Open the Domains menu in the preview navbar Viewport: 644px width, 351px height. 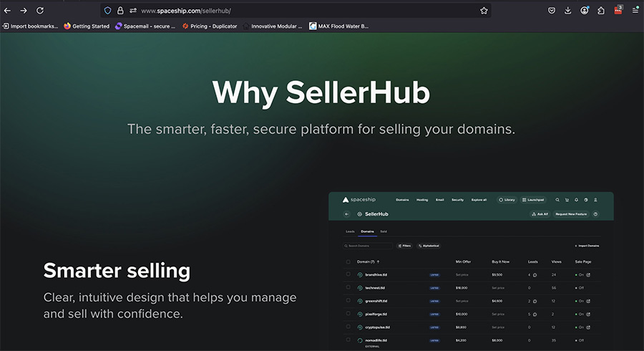[402, 200]
